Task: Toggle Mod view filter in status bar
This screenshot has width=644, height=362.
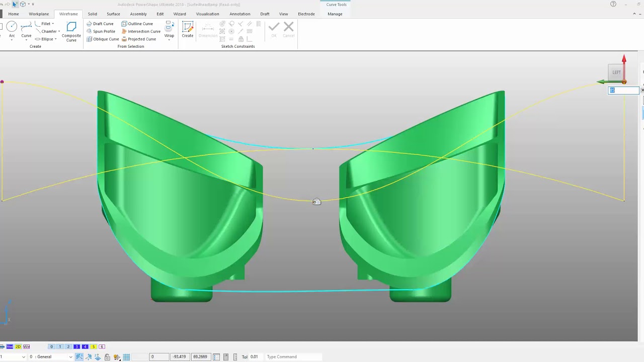Action: (x=10, y=346)
